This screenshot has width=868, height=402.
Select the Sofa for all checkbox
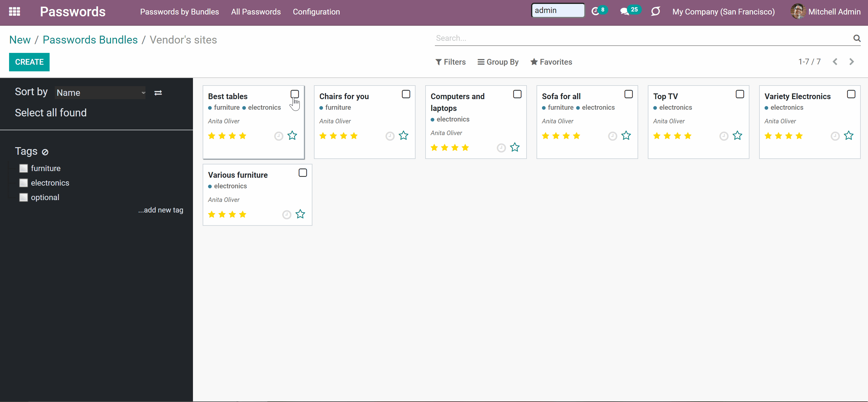(x=628, y=94)
